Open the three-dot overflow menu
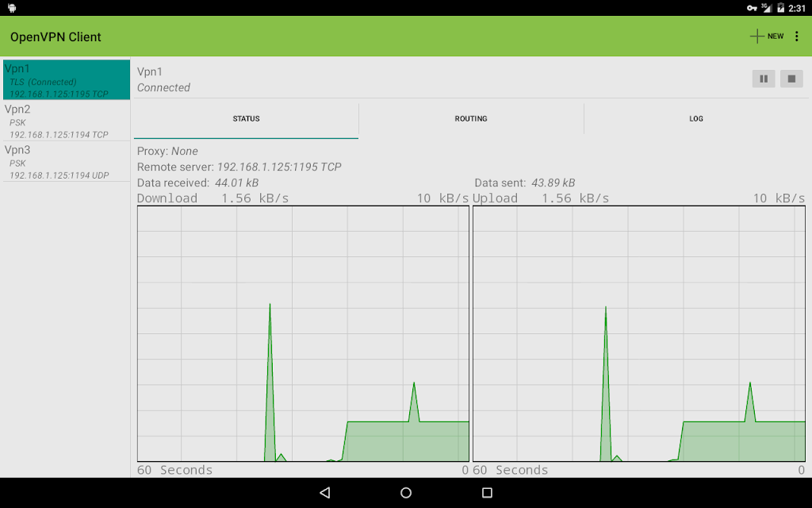 796,37
